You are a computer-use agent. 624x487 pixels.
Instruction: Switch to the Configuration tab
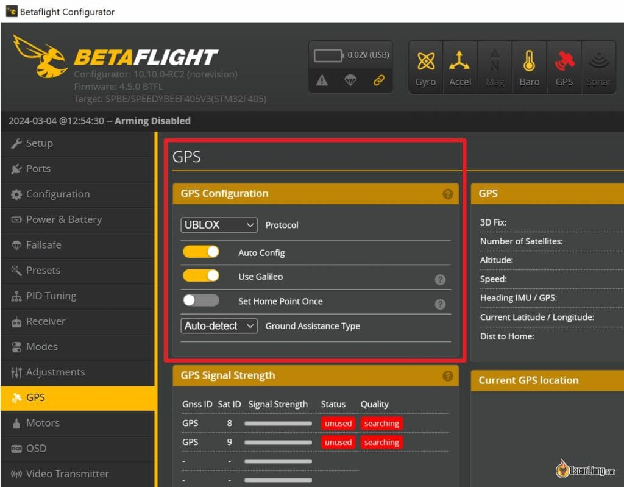tap(78, 194)
